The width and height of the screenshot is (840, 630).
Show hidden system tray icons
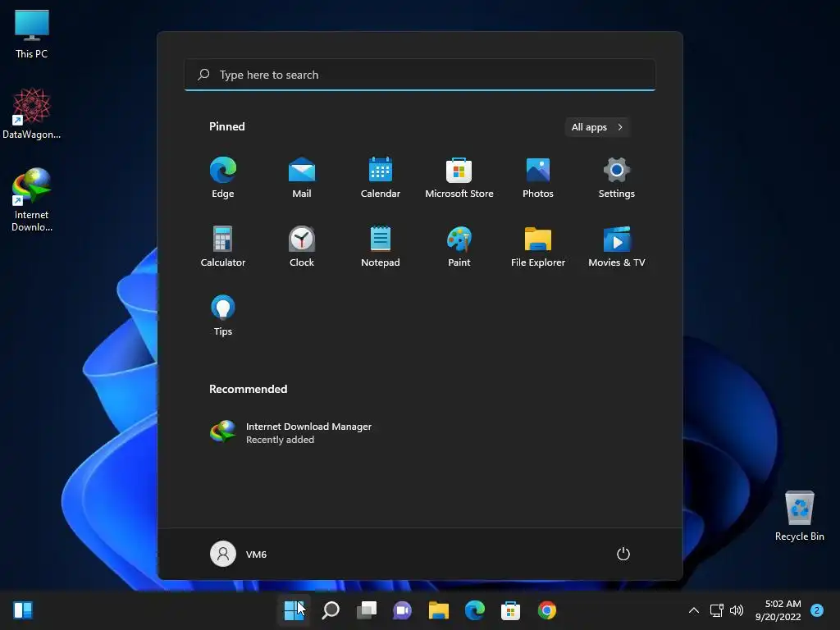click(694, 610)
